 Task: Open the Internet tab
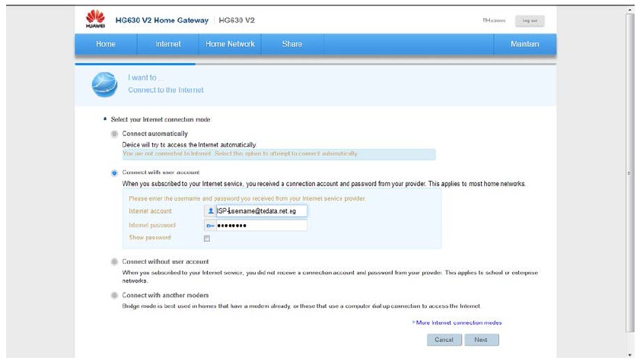coord(167,44)
